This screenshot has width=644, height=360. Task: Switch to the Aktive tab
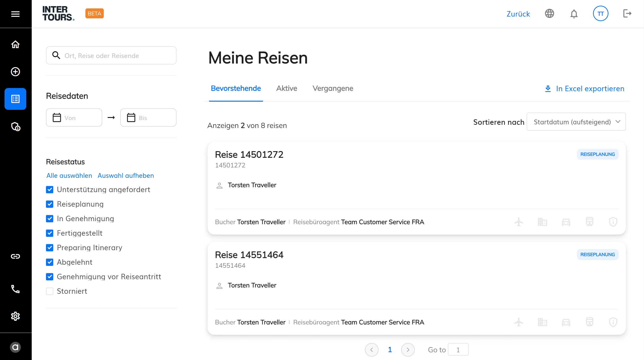tap(287, 88)
